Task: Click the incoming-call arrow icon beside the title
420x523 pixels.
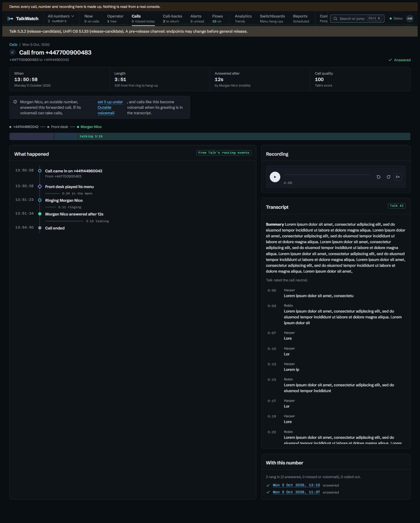Action: [x=13, y=52]
